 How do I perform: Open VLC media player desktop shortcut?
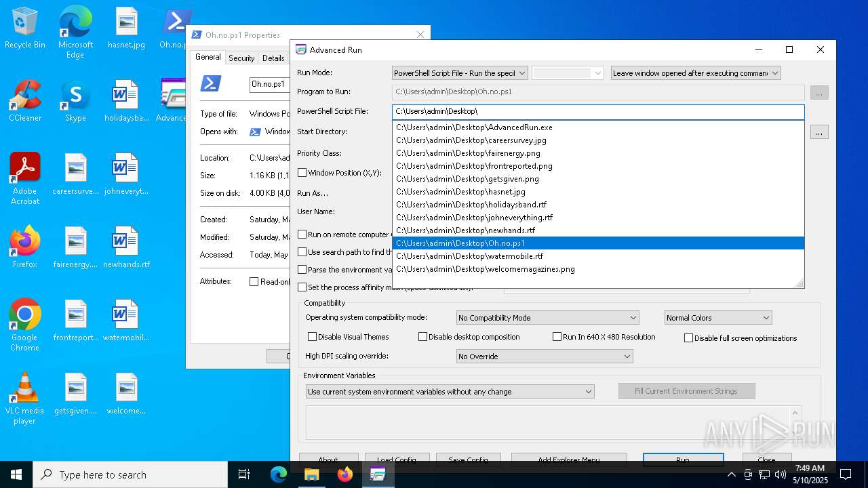(25, 399)
